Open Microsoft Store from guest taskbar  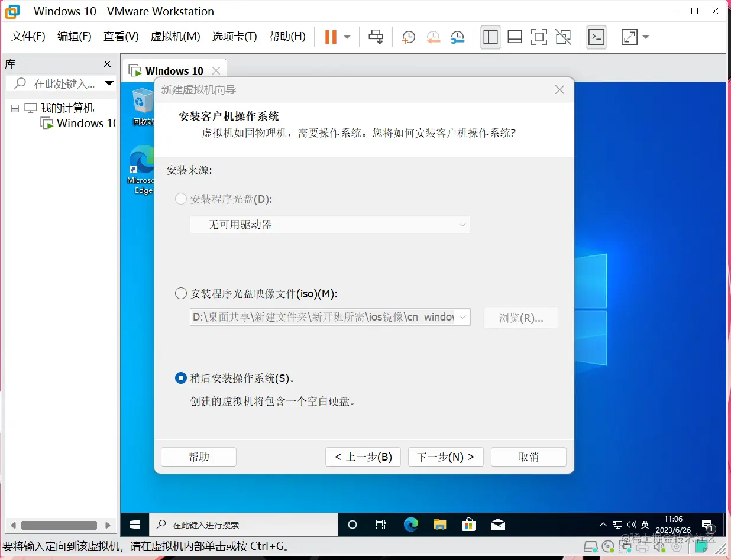click(468, 525)
